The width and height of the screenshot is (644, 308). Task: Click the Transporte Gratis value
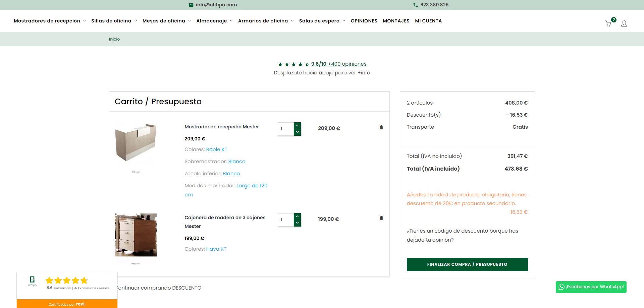point(520,127)
